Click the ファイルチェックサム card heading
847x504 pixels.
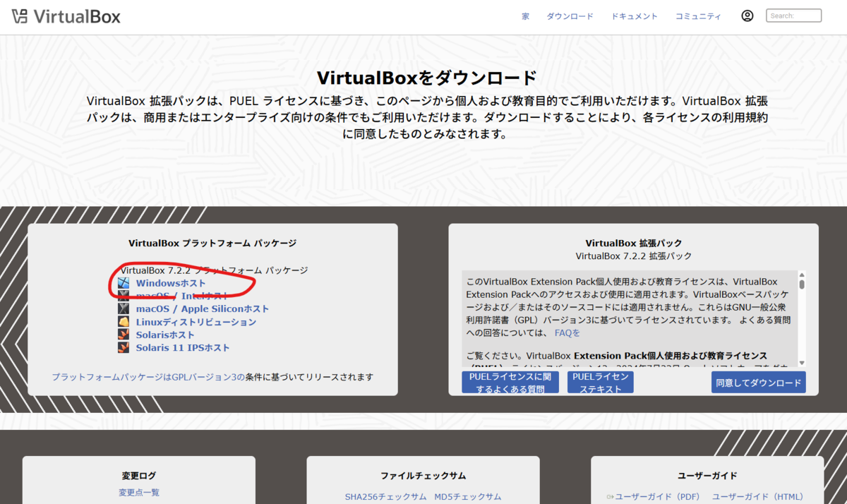point(423,476)
